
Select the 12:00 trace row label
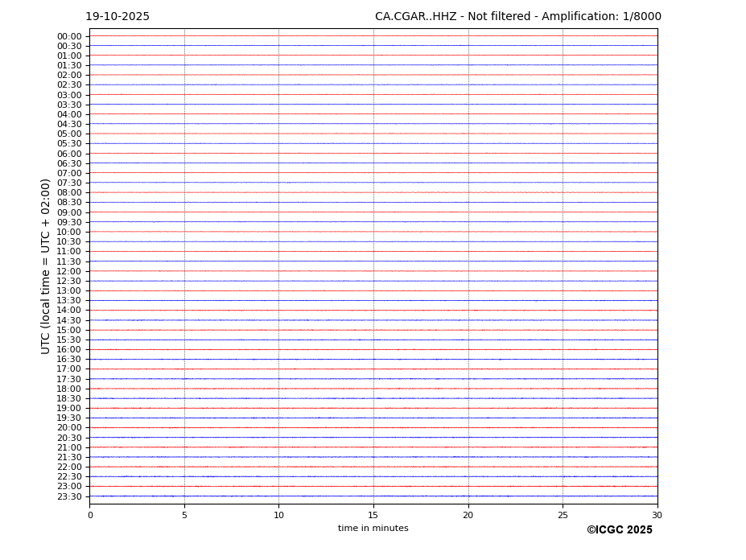69,271
